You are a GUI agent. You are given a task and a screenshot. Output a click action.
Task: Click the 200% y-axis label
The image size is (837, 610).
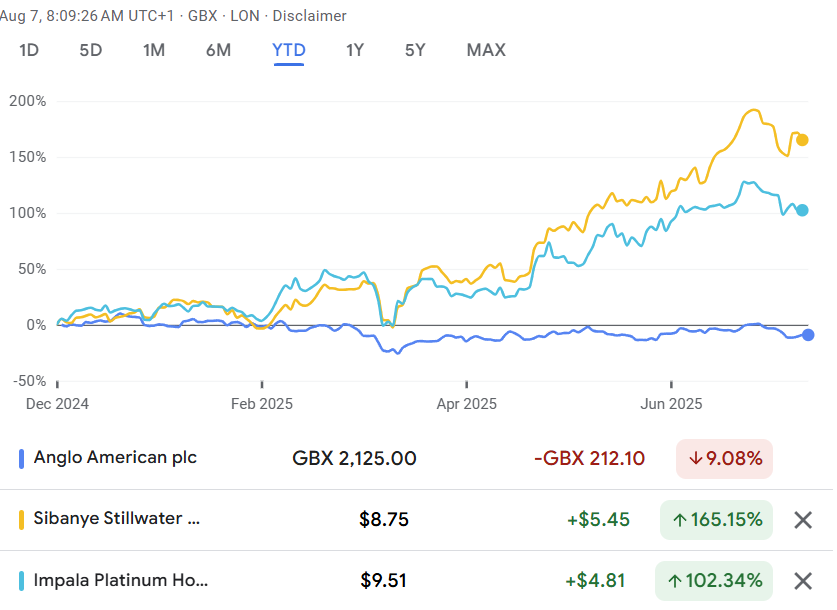point(27,101)
